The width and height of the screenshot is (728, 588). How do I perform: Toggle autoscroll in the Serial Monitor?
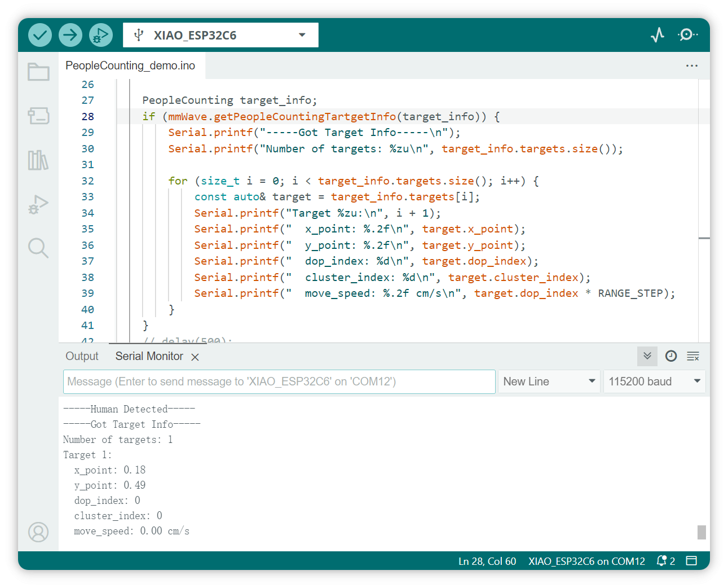[647, 356]
